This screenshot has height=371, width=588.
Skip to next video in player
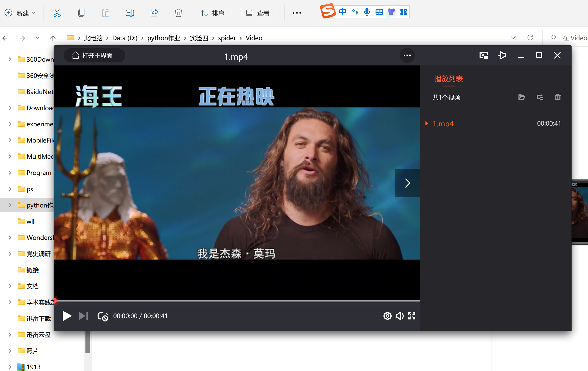[84, 316]
